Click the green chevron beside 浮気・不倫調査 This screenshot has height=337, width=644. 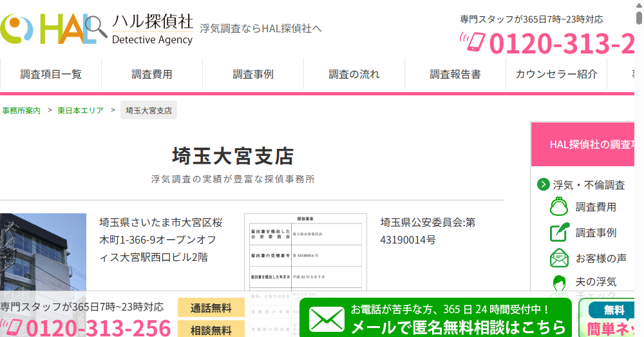tap(544, 185)
